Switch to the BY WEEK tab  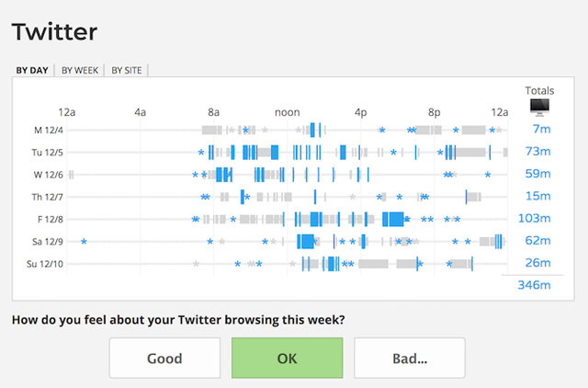pyautogui.click(x=80, y=69)
